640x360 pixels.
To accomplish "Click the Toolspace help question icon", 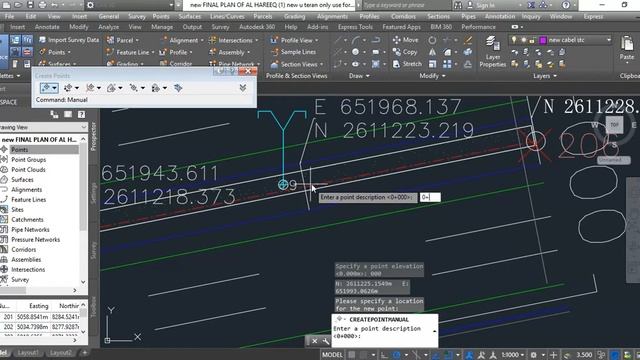I will tap(81, 114).
